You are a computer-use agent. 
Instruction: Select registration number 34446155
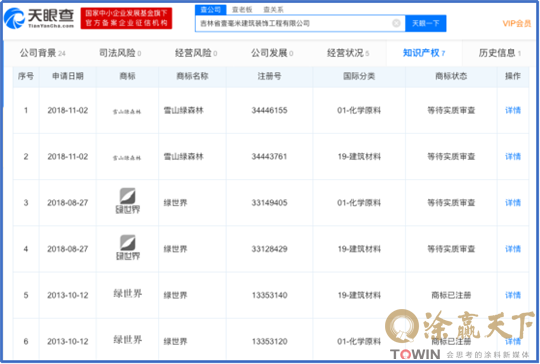pos(269,110)
